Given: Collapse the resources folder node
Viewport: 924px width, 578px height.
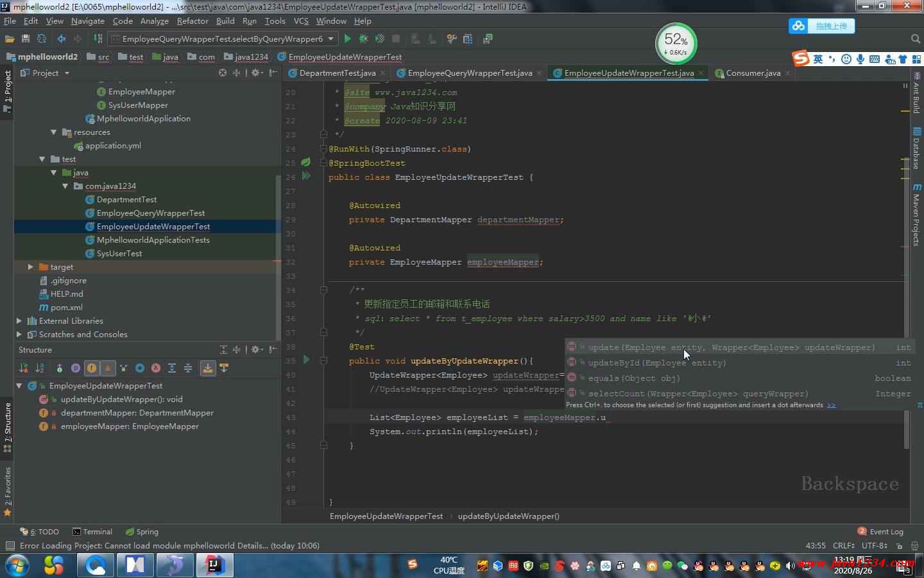Looking at the screenshot, I should pyautogui.click(x=54, y=132).
